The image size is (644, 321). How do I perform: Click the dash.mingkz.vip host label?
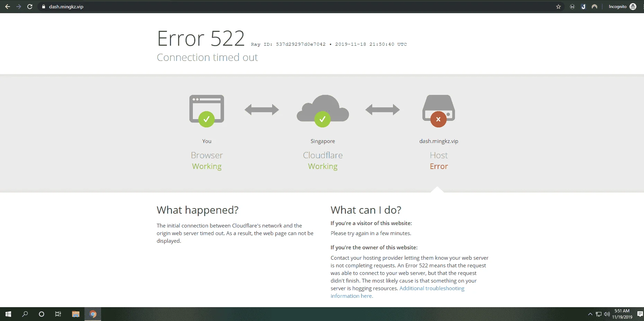(x=439, y=141)
